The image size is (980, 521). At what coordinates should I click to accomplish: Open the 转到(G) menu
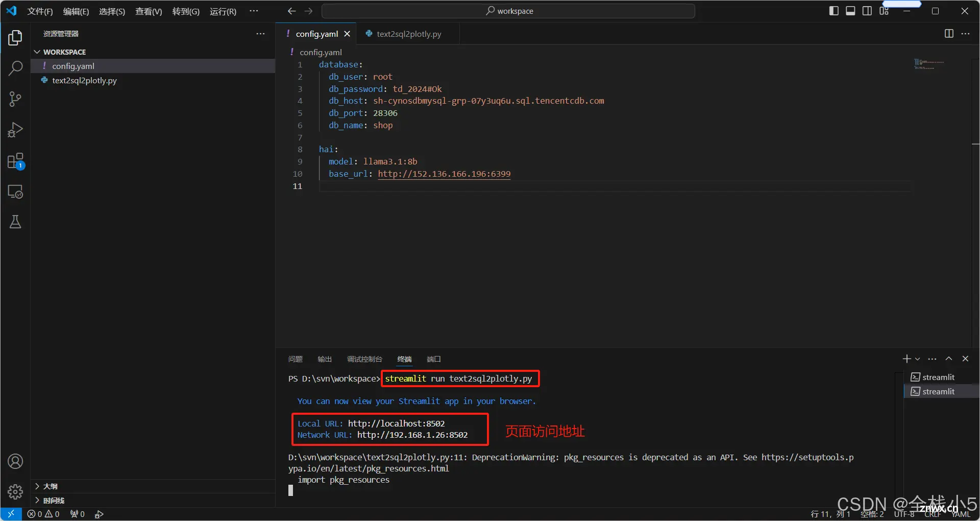[186, 11]
